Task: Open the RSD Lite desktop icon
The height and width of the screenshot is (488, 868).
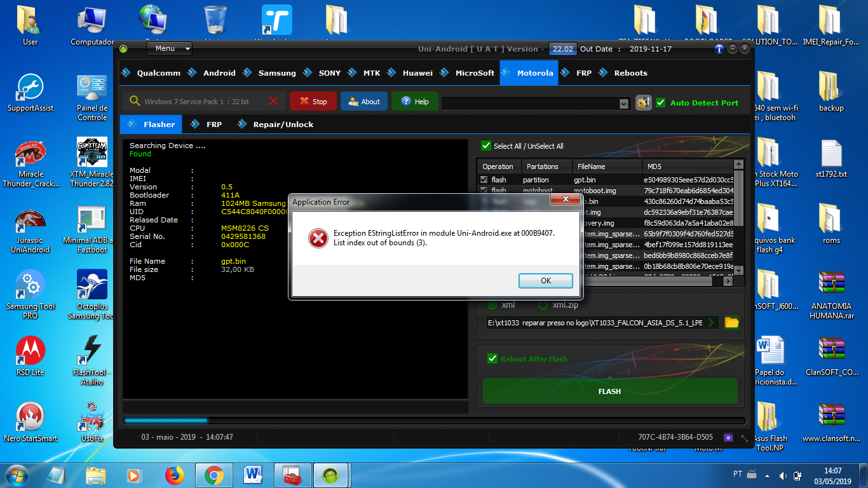Action: pos(31,356)
